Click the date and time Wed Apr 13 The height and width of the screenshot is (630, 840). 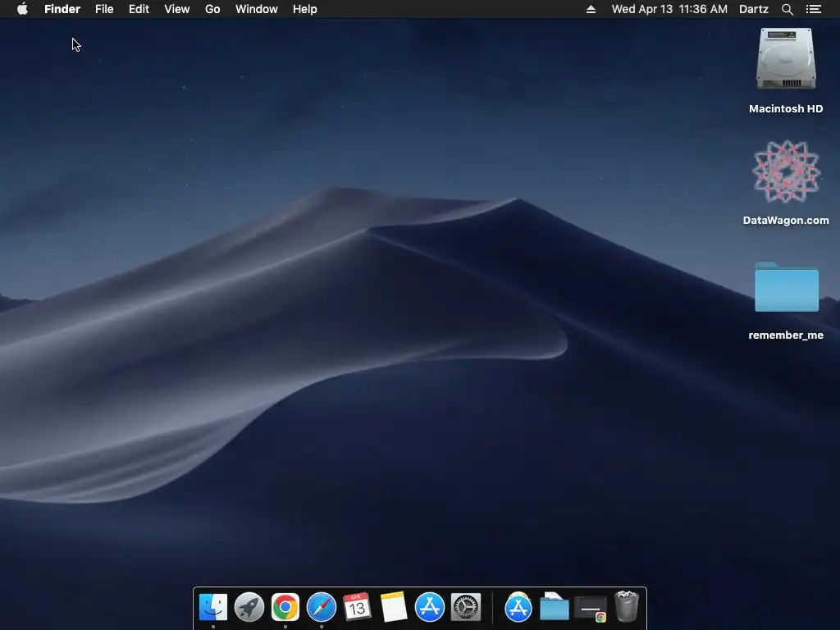coord(669,9)
